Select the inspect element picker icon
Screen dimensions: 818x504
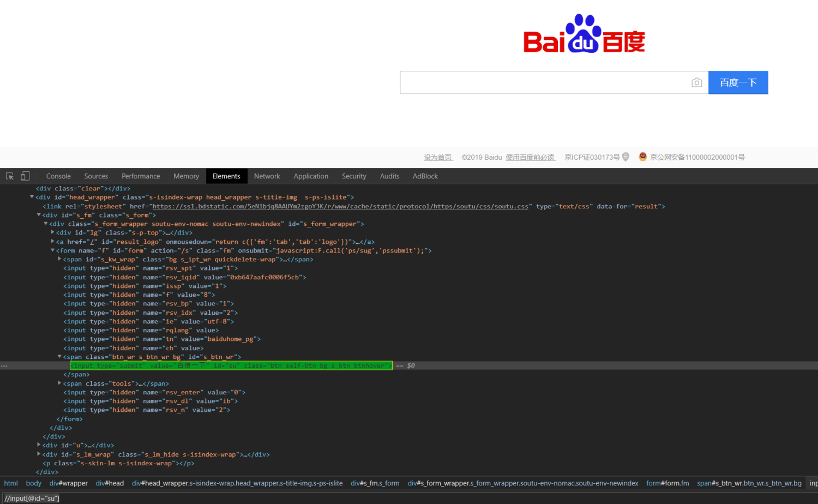point(10,176)
